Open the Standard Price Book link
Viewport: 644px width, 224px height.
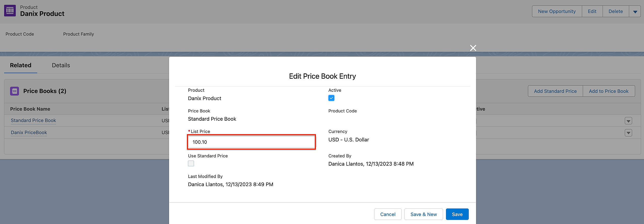coord(33,120)
